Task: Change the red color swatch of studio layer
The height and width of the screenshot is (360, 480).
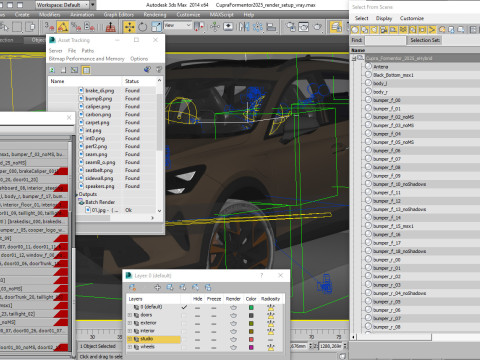Action: [251, 339]
